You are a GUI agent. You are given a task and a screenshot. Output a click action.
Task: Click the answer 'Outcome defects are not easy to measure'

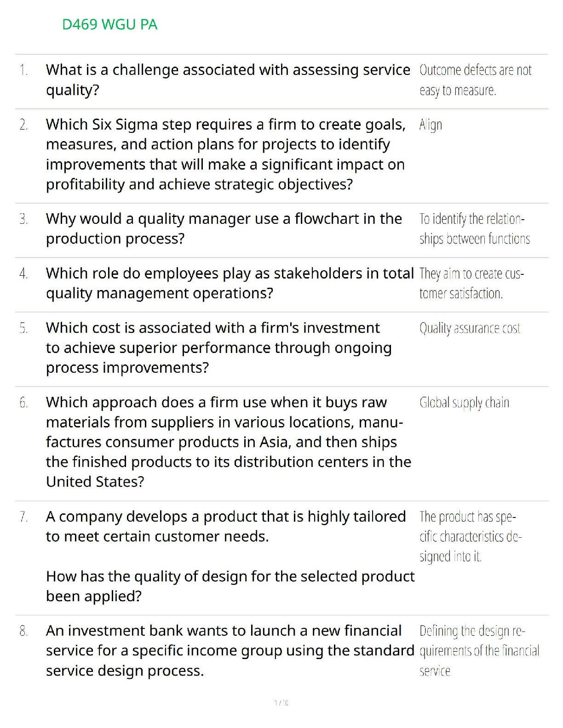[475, 80]
